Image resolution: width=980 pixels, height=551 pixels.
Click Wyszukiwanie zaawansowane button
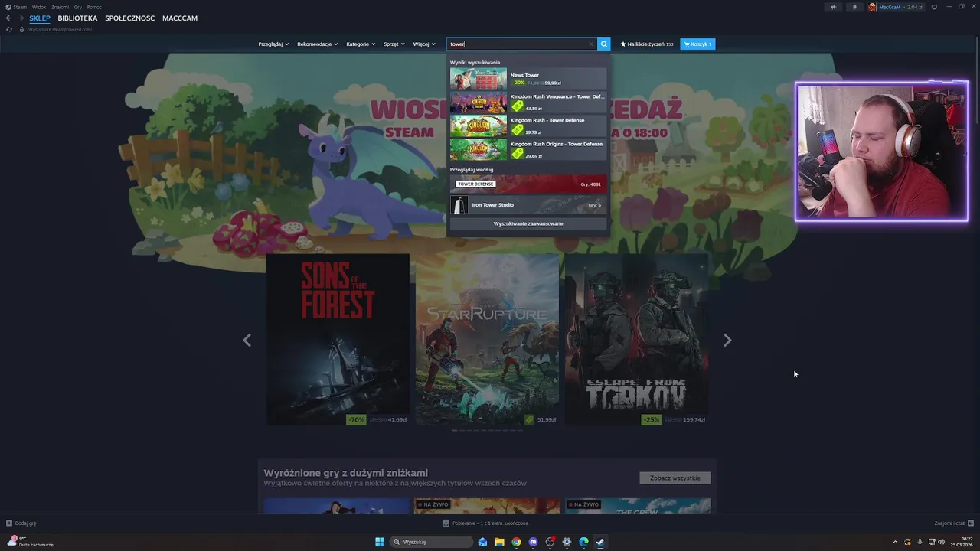point(528,223)
